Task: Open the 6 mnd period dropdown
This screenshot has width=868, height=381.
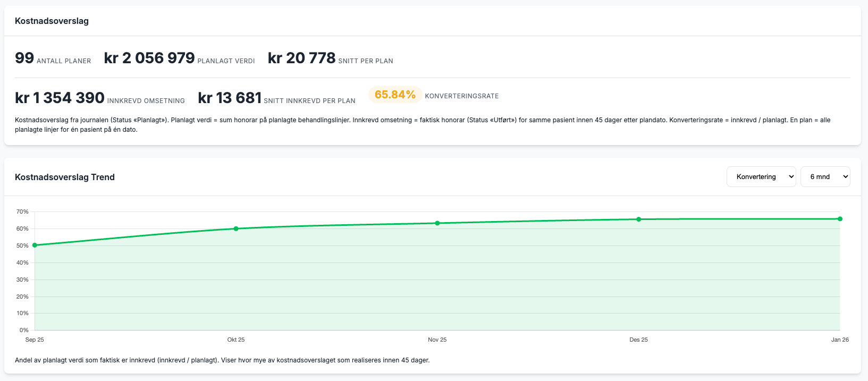Action: pyautogui.click(x=825, y=177)
